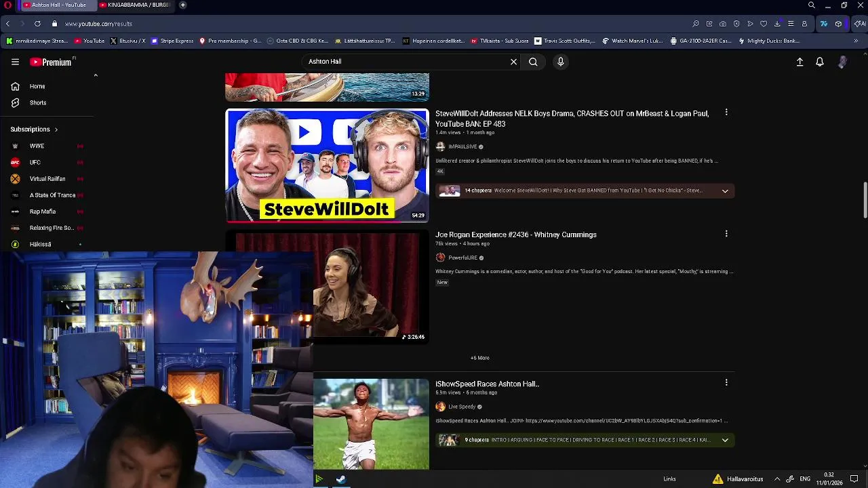
Task: Go back in browser history
Action: click(x=7, y=24)
